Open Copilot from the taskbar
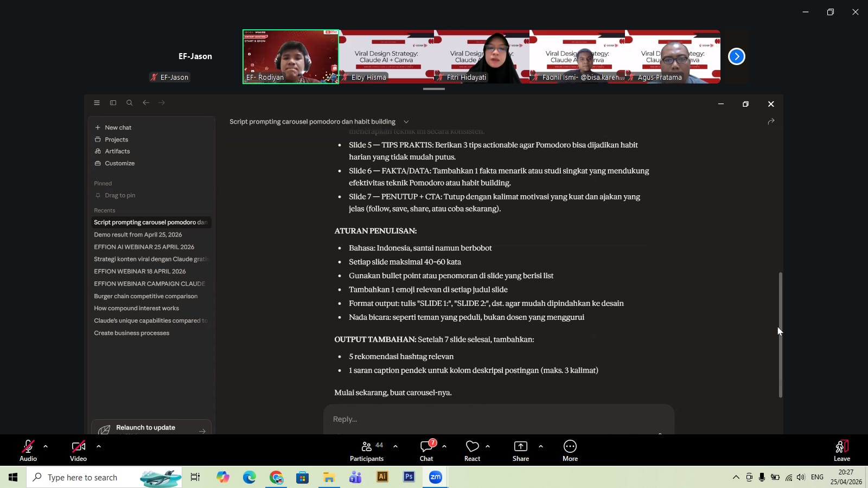Viewport: 868px width, 488px height. (223, 477)
